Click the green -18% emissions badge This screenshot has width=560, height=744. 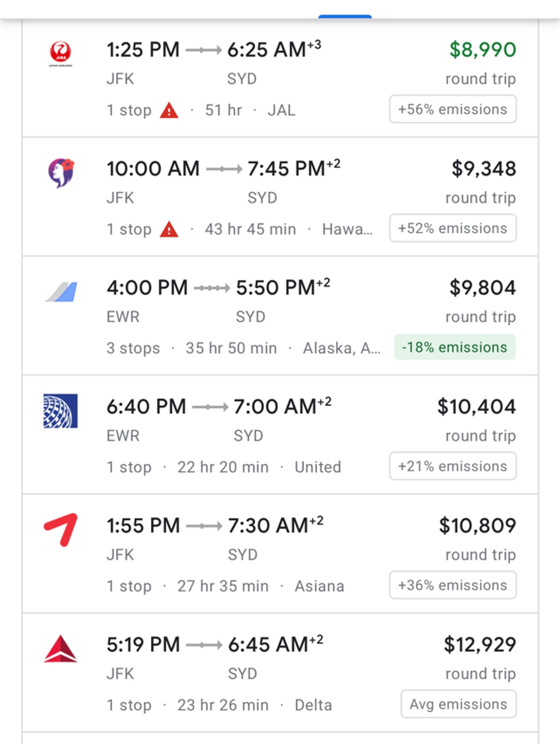(455, 347)
